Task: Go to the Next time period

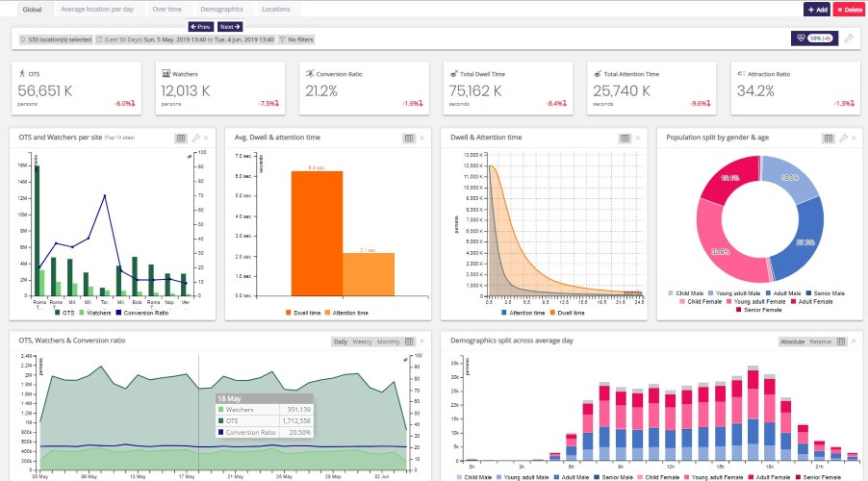Action: click(230, 26)
